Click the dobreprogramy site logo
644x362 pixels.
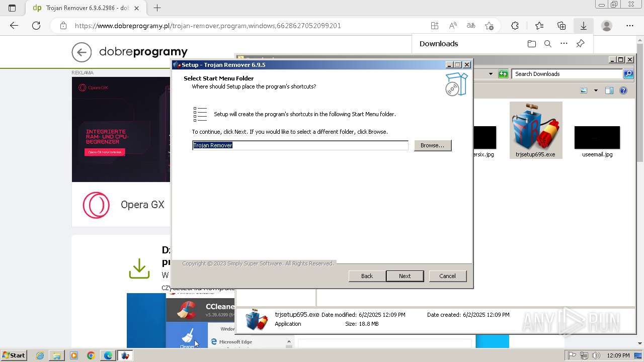click(x=143, y=51)
